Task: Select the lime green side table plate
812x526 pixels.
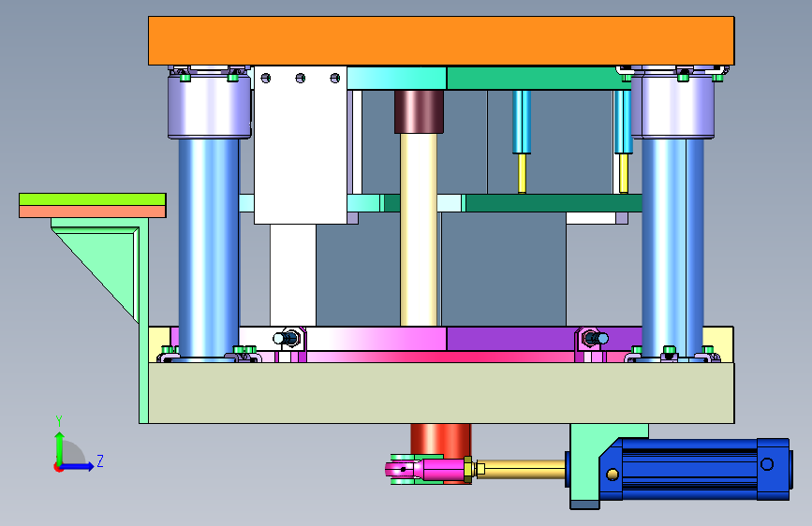Action: (x=92, y=199)
